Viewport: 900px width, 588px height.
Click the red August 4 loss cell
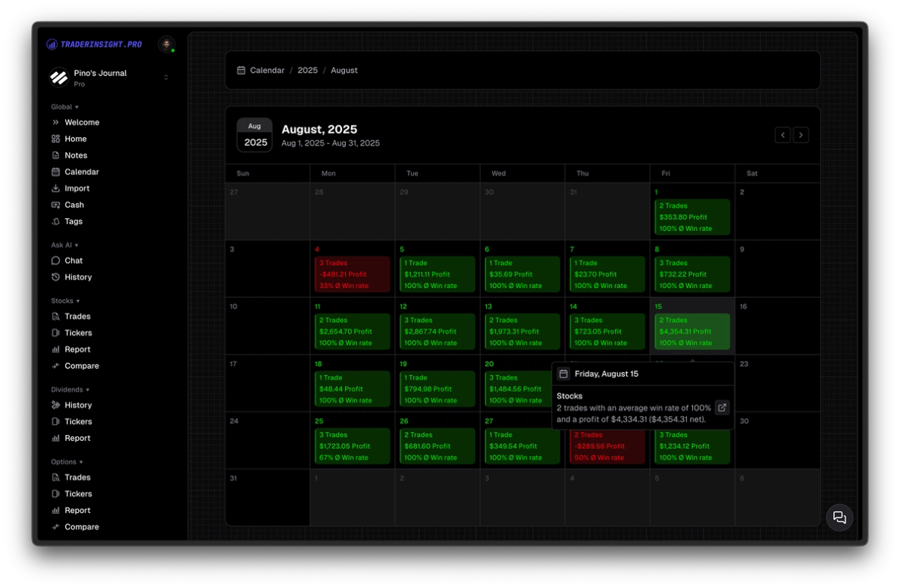[353, 274]
